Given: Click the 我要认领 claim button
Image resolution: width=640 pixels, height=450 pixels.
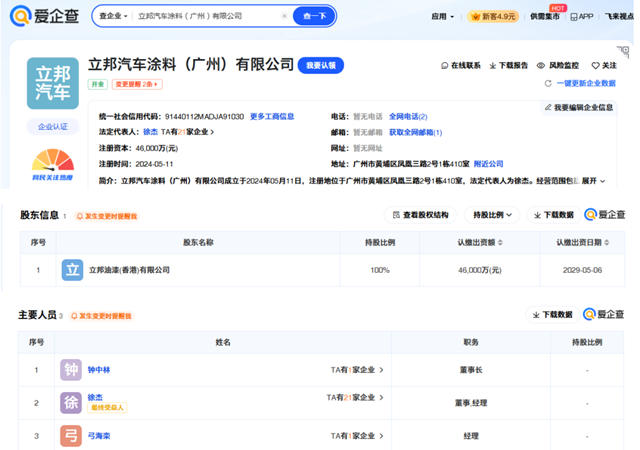Looking at the screenshot, I should [321, 65].
